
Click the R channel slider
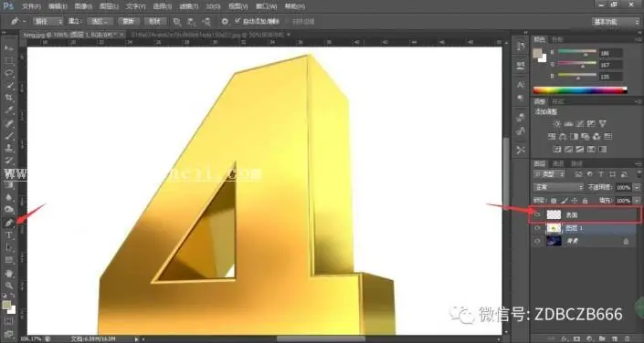coord(577,52)
